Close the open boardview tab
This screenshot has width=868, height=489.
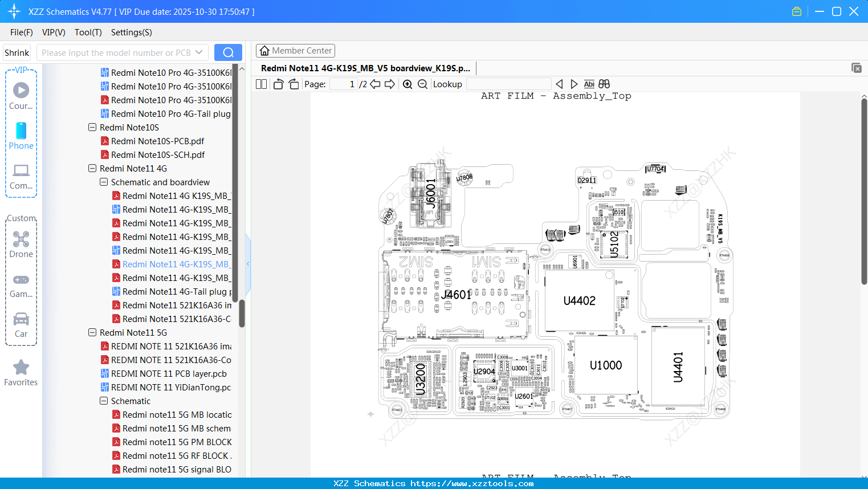857,68
